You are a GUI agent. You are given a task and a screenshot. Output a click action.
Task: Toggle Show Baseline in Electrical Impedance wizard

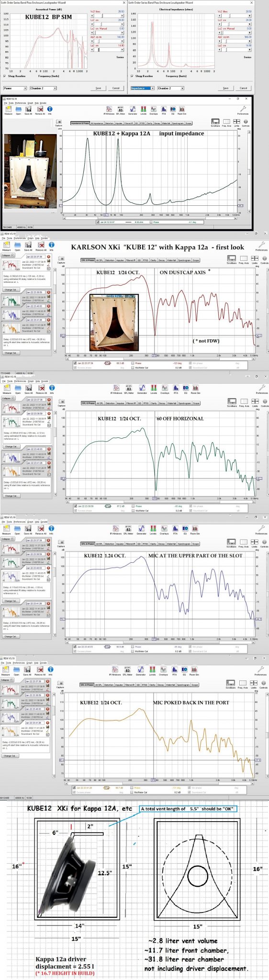[x=133, y=76]
